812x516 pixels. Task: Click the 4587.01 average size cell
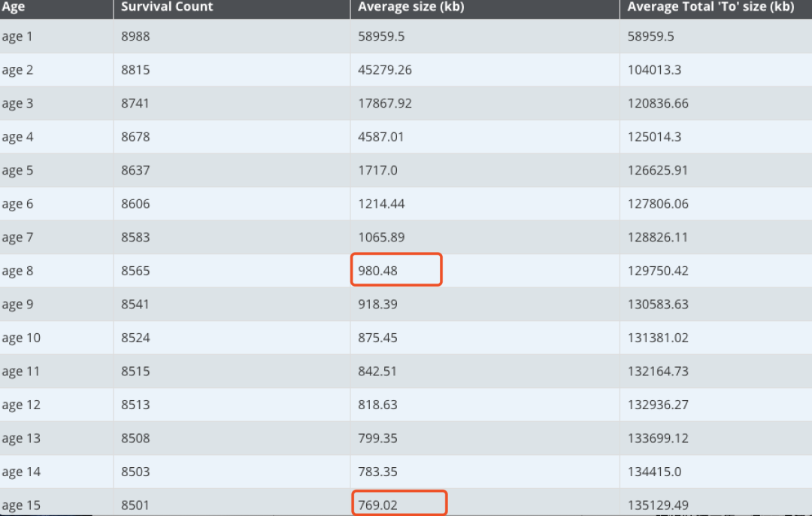pyautogui.click(x=380, y=137)
